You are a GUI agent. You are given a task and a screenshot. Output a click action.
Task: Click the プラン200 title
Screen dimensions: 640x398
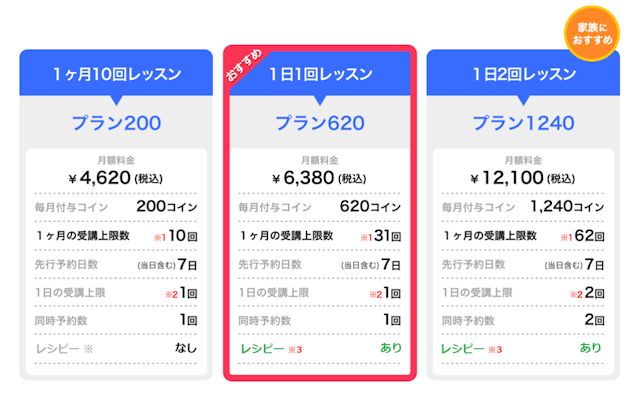[116, 123]
